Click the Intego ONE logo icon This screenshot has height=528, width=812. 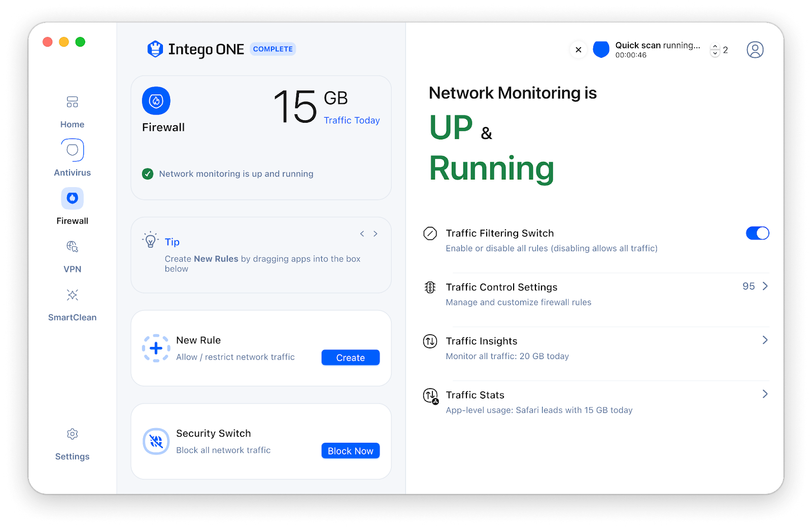tap(155, 49)
